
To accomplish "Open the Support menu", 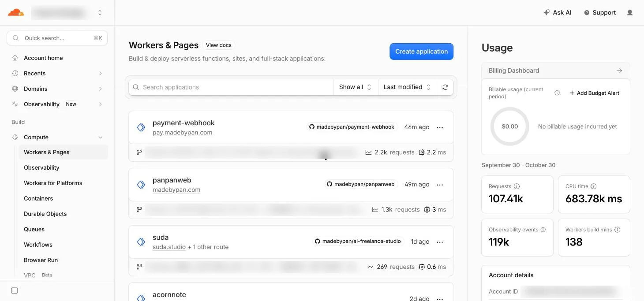I will click(x=599, y=13).
